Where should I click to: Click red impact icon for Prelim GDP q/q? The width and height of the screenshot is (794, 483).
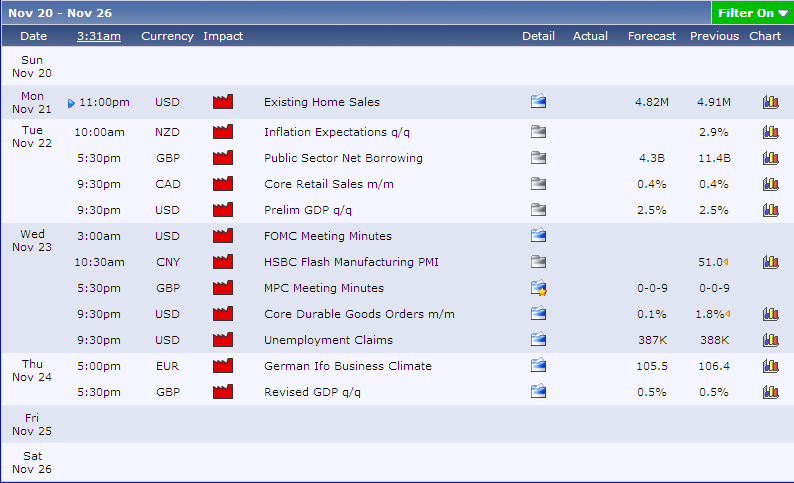pos(222,210)
